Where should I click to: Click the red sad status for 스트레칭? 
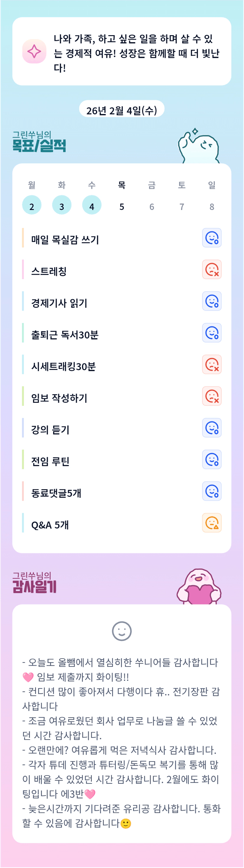pos(212,270)
